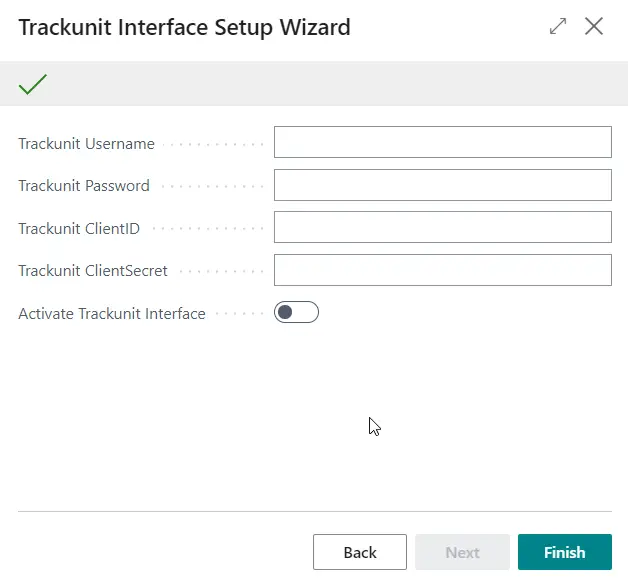The height and width of the screenshot is (584, 628).
Task: Click the divider line above the buttons
Action: click(x=314, y=512)
